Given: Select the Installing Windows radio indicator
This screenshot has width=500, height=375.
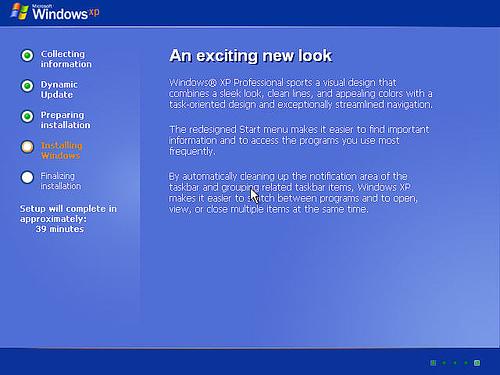Looking at the screenshot, I should (x=27, y=147).
